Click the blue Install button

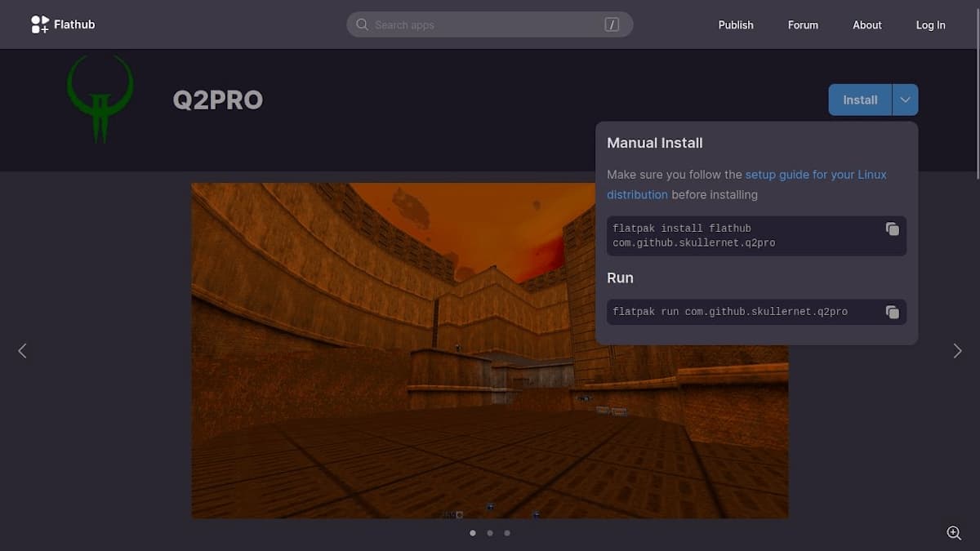click(860, 100)
